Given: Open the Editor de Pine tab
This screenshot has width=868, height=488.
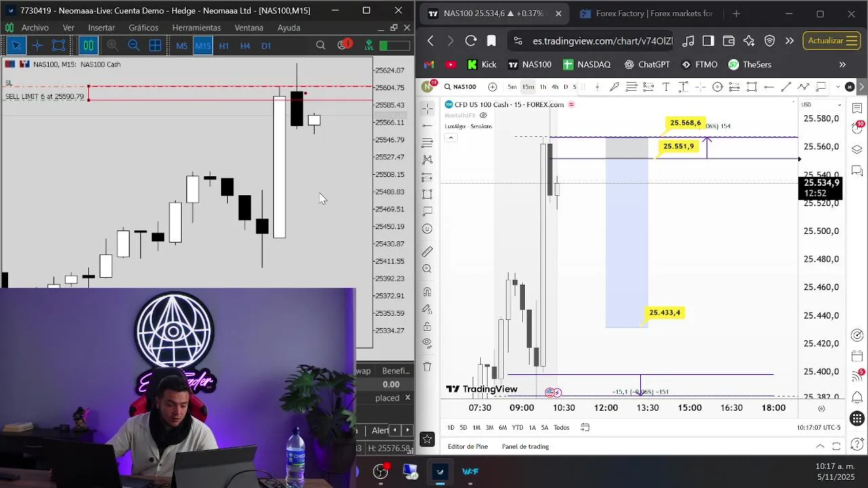Looking at the screenshot, I should coord(468,447).
